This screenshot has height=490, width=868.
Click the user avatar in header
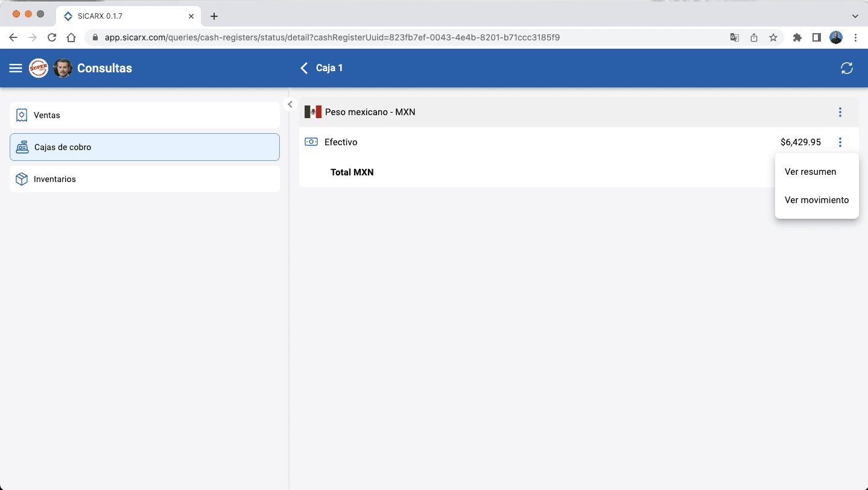(63, 68)
